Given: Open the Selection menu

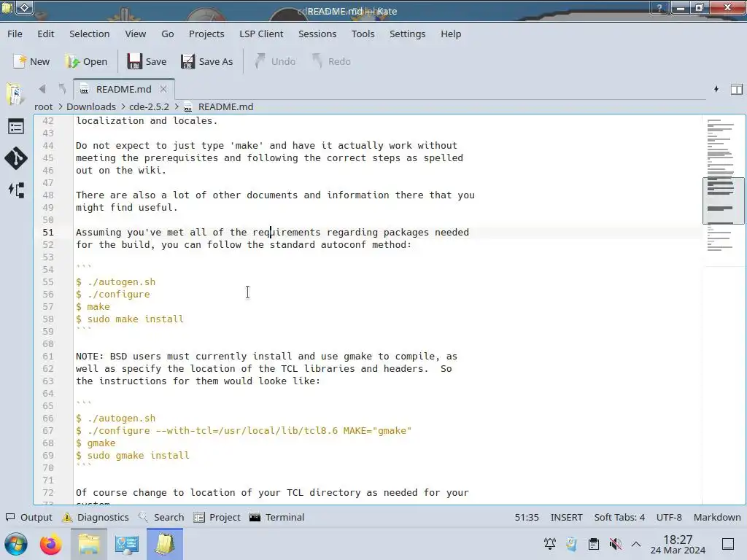Looking at the screenshot, I should tap(90, 34).
